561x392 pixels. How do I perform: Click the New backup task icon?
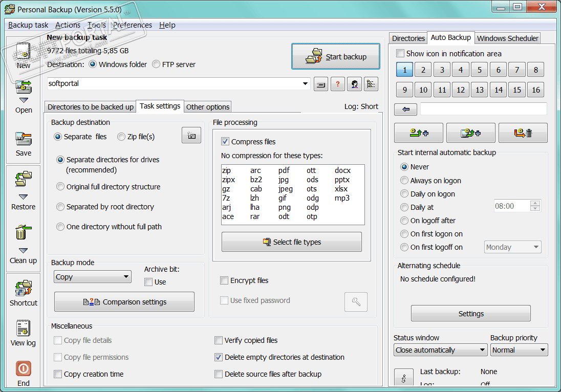[24, 51]
